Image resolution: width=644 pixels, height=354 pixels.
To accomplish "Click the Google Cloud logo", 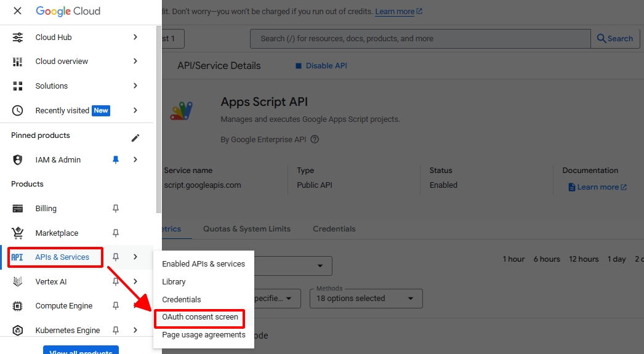I will 68,11.
